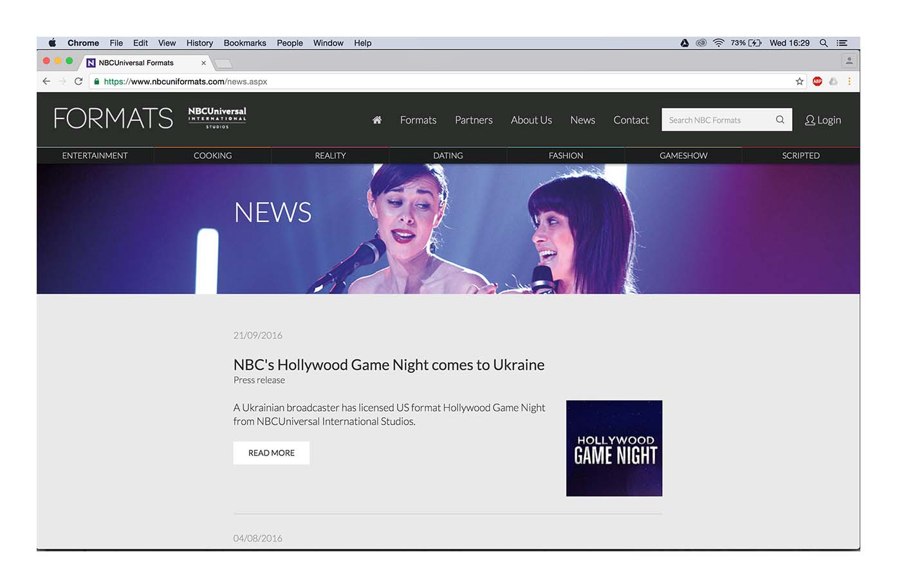Open the Wi-Fi status menu
The height and width of the screenshot is (588, 897).
pos(719,43)
